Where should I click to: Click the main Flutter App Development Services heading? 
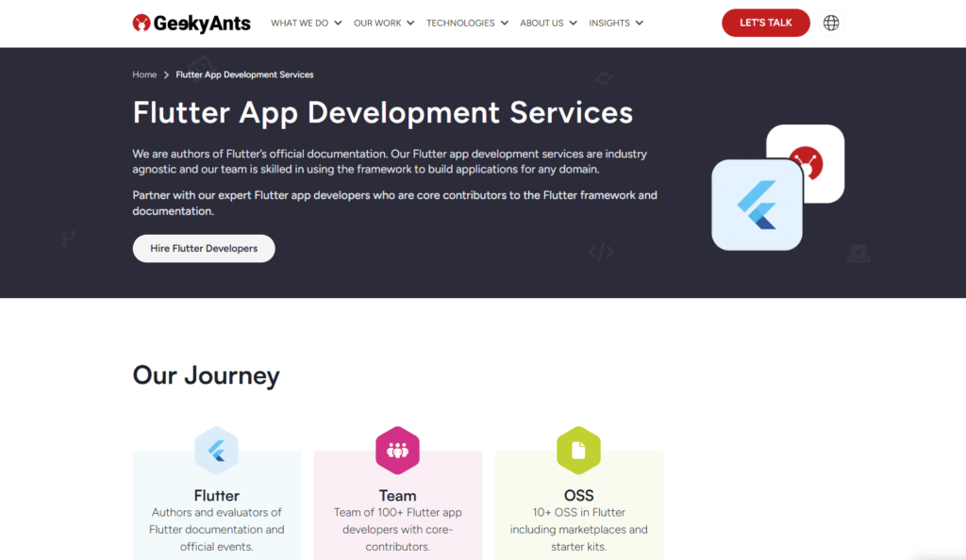(383, 112)
